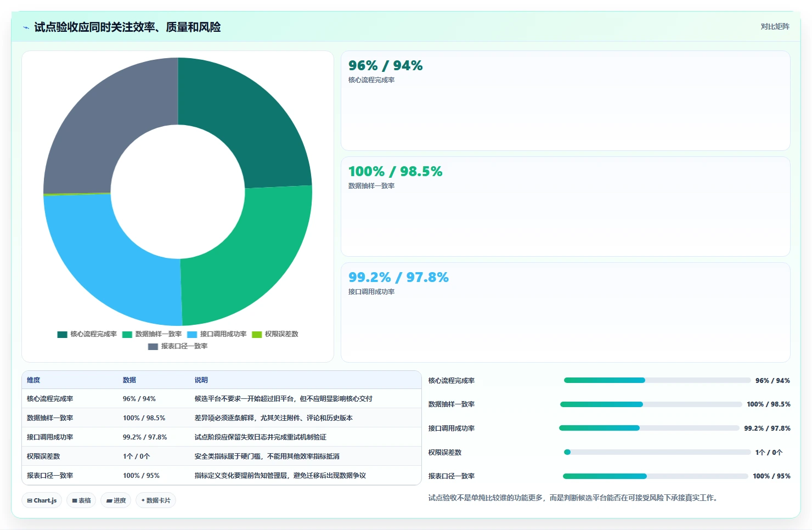Click the 数据抽样一致率 progress bar
This screenshot has width=812, height=530.
tap(651, 404)
